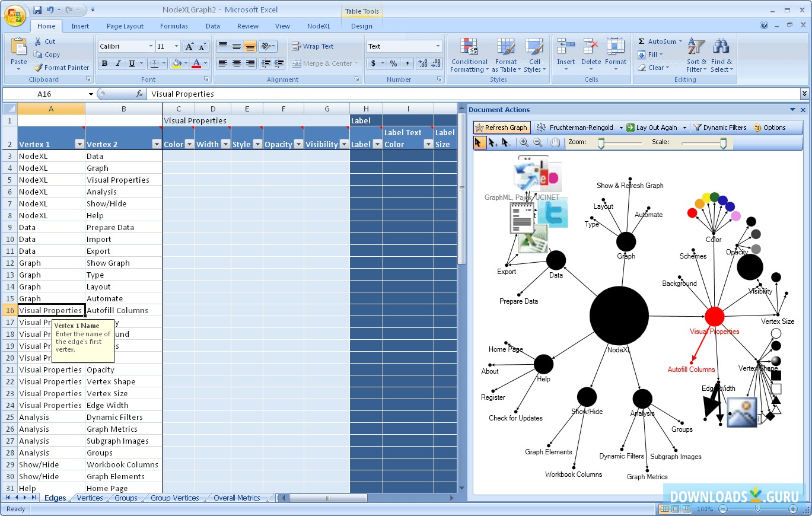Select the Zoom In magnifier tool

524,142
